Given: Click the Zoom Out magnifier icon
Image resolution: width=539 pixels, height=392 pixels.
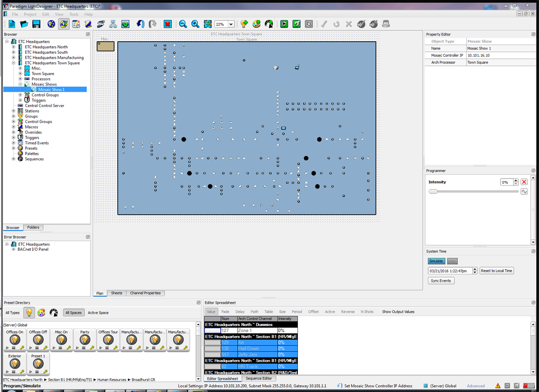Looking at the screenshot, I should [x=183, y=24].
